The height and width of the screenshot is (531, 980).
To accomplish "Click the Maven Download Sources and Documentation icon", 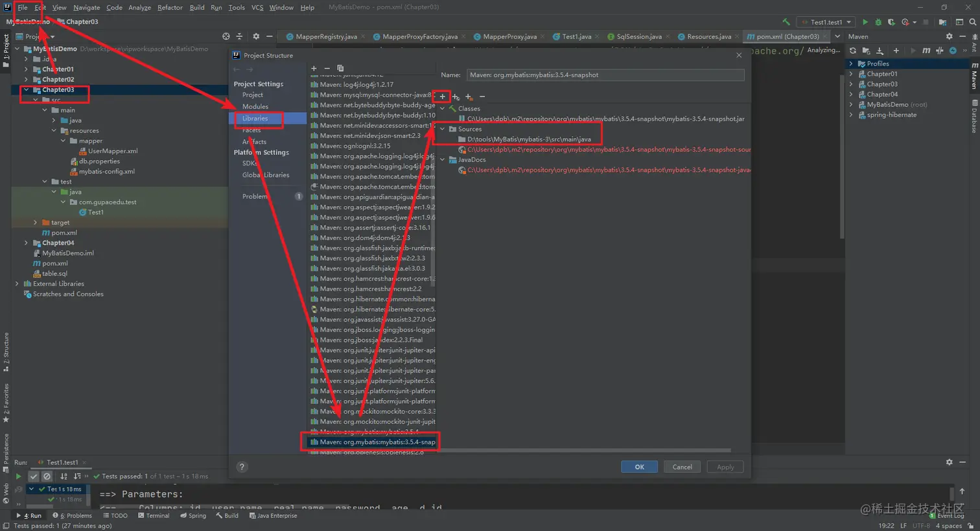I will pyautogui.click(x=880, y=51).
